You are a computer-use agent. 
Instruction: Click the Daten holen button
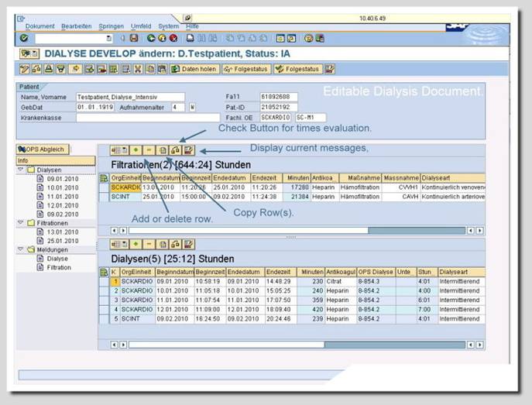(194, 69)
